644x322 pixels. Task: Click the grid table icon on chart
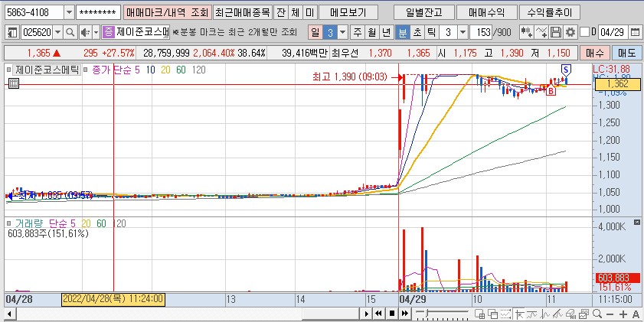tap(13, 83)
